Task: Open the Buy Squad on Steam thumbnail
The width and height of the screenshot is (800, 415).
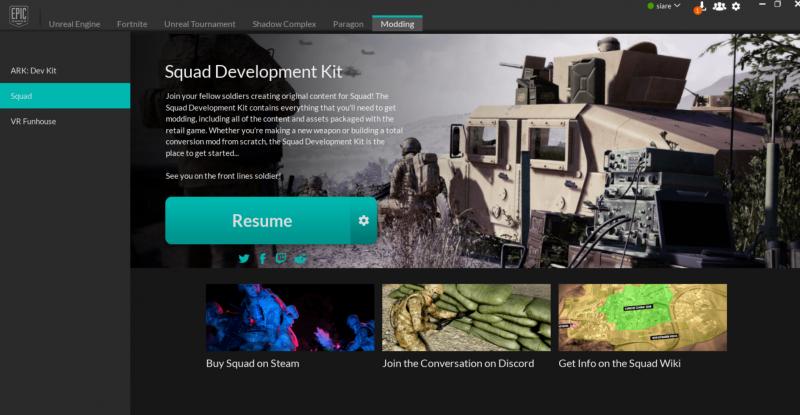Action: tap(290, 318)
